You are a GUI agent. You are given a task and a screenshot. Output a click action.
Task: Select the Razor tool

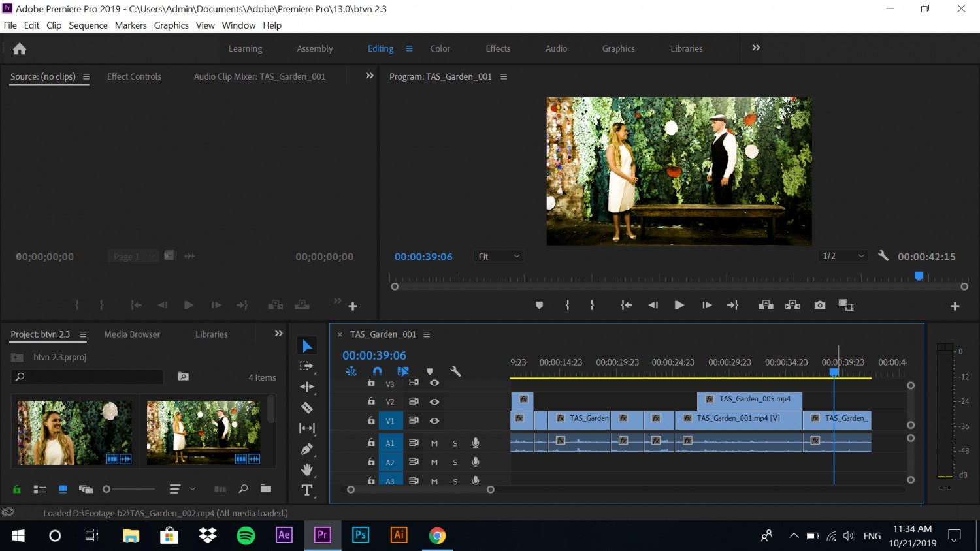307,408
